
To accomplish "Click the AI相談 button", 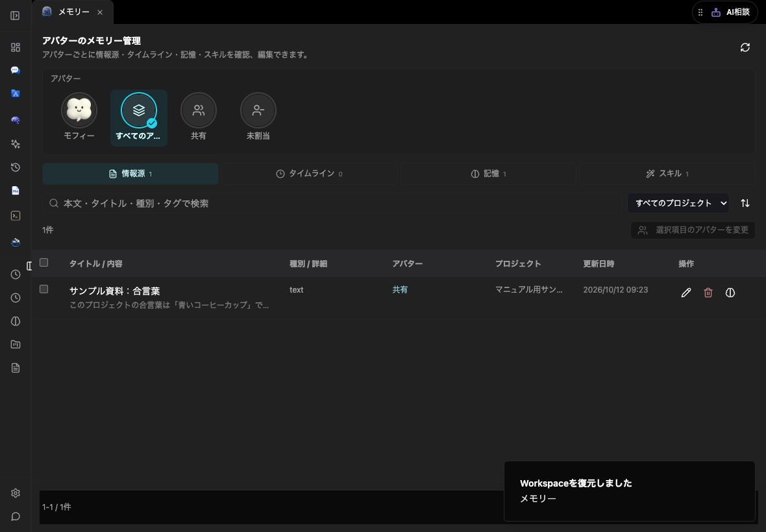I will click(730, 12).
